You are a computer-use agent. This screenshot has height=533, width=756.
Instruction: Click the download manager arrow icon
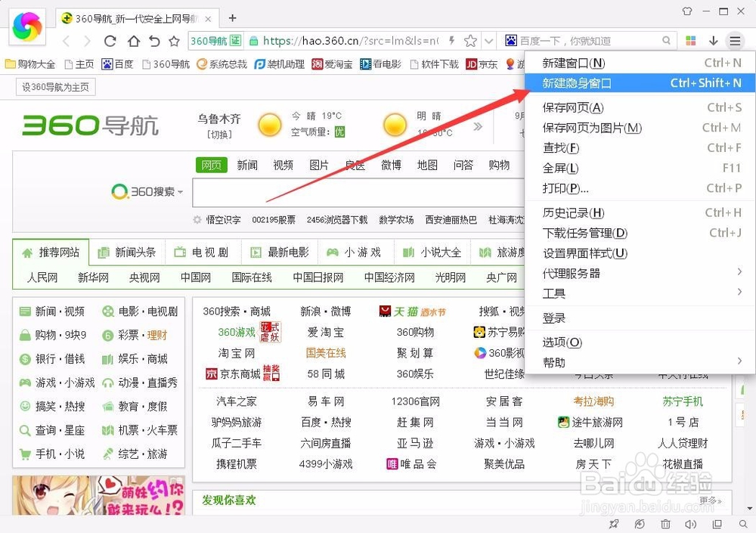pyautogui.click(x=713, y=40)
